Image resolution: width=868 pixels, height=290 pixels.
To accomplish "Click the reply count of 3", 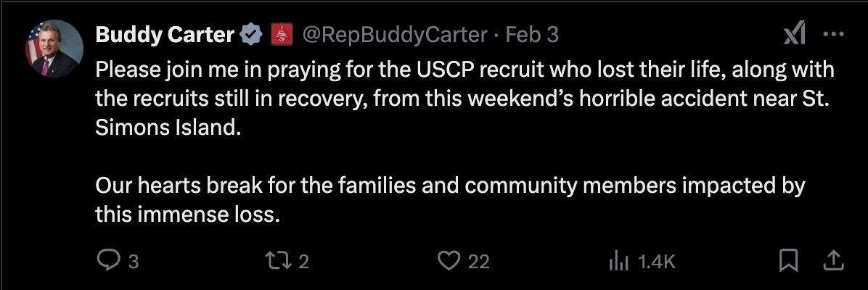I will click(x=133, y=261).
